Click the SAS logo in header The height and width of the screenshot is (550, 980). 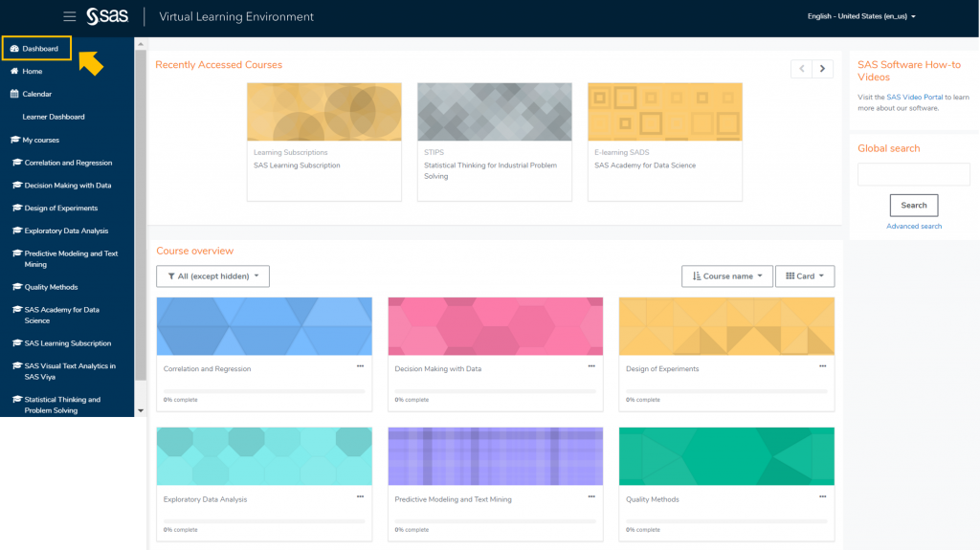click(x=106, y=16)
